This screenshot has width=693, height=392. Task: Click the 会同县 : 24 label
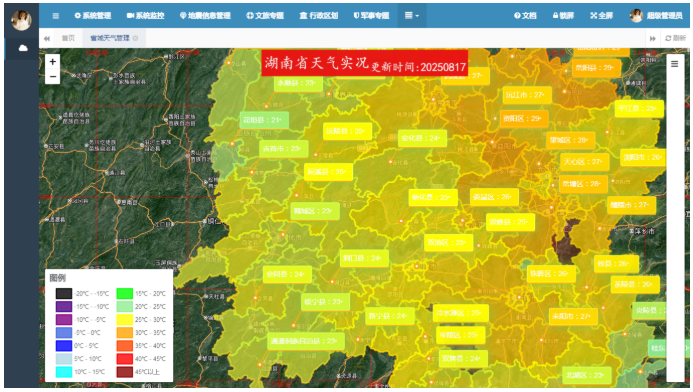287,275
